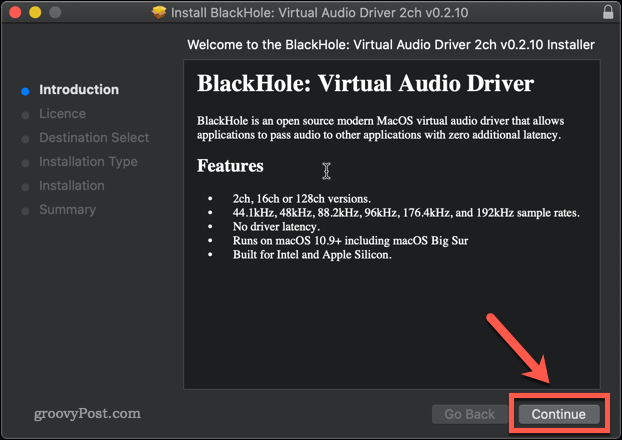Select the Licence step in sidebar
Image resolution: width=622 pixels, height=440 pixels.
[x=62, y=114]
